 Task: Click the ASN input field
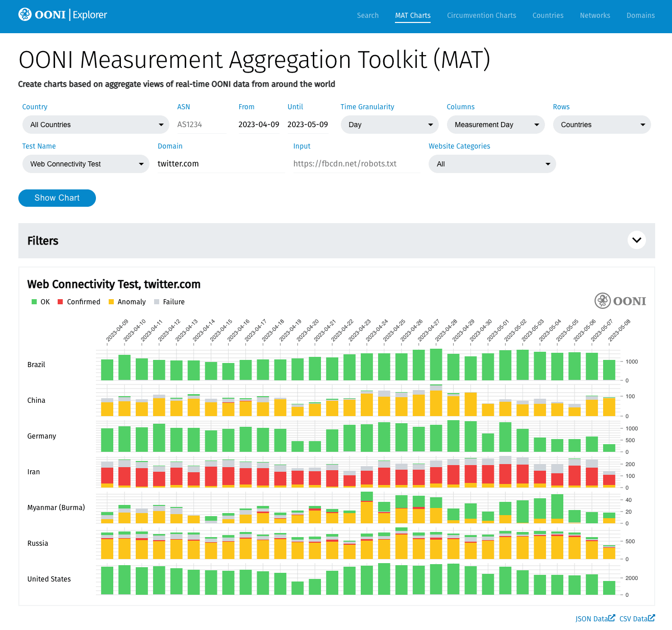(x=202, y=125)
